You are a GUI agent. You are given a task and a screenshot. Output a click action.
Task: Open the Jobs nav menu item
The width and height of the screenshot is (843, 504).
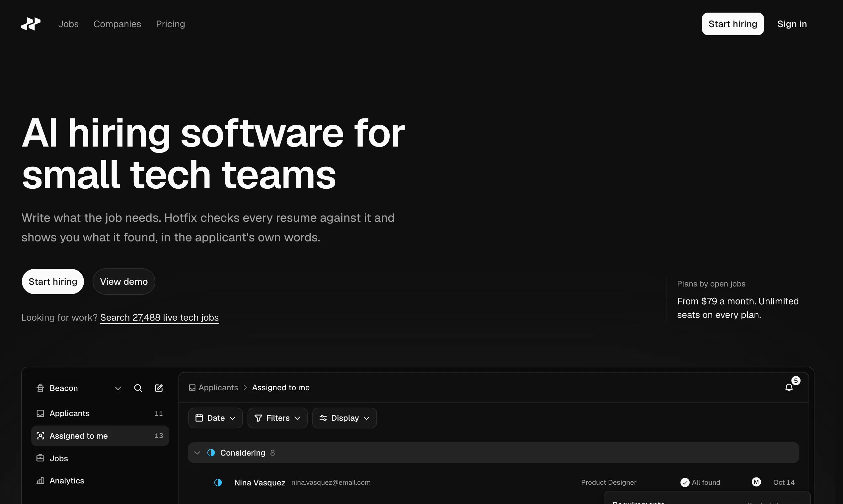(x=68, y=24)
